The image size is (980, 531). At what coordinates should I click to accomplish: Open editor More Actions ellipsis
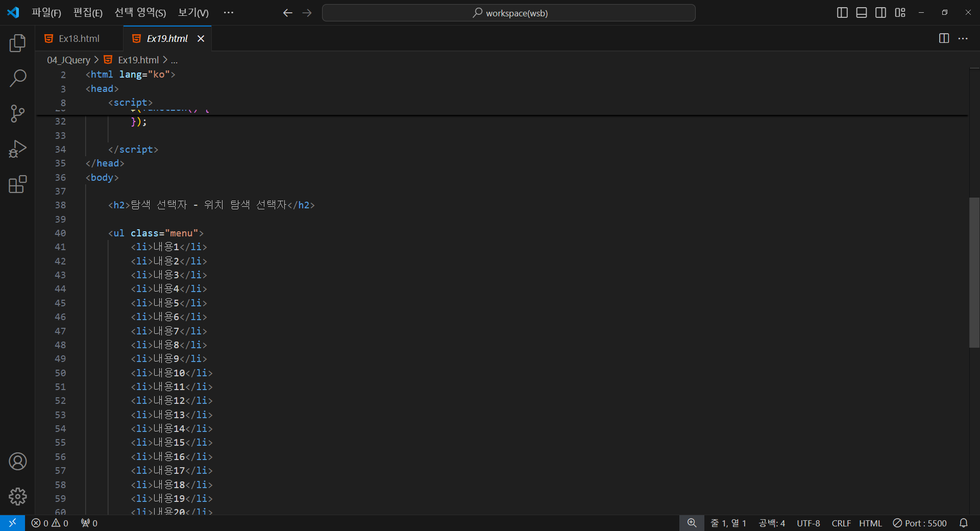963,38
